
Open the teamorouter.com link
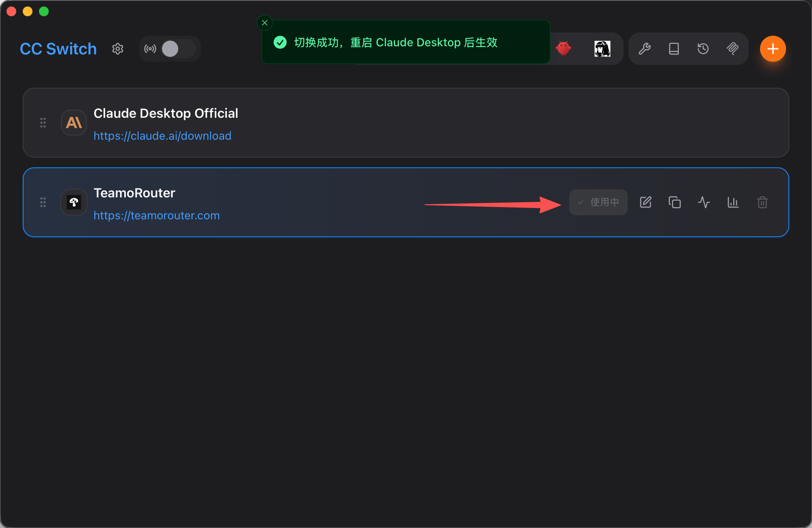point(157,215)
